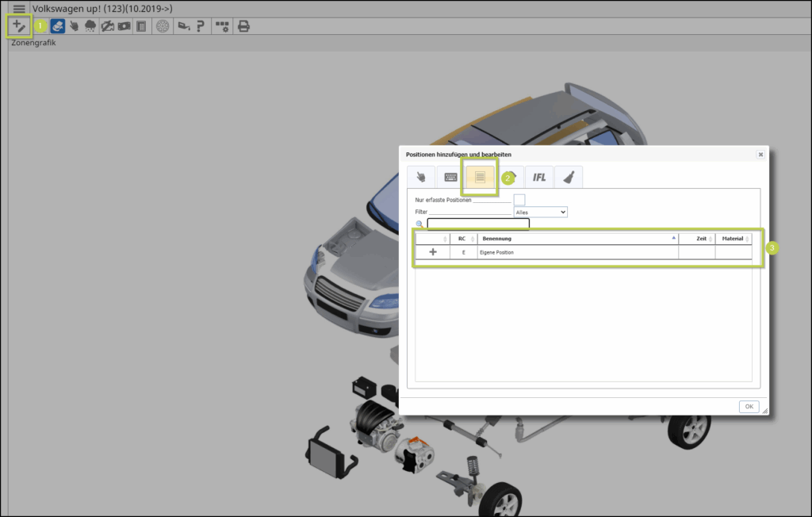Open the IFL tab in dialog

(x=539, y=177)
